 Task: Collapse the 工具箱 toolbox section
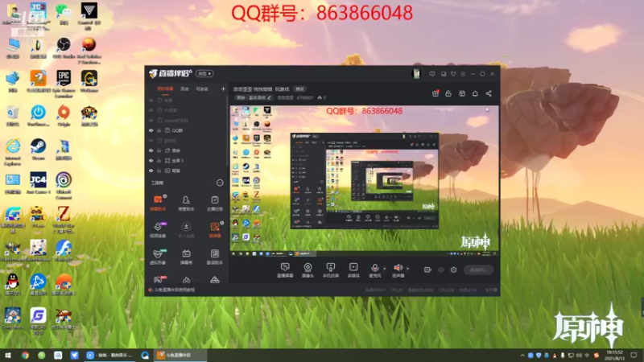[220, 183]
